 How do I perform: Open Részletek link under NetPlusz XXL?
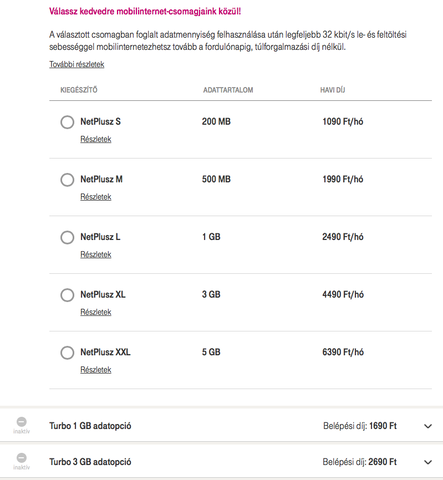point(96,370)
